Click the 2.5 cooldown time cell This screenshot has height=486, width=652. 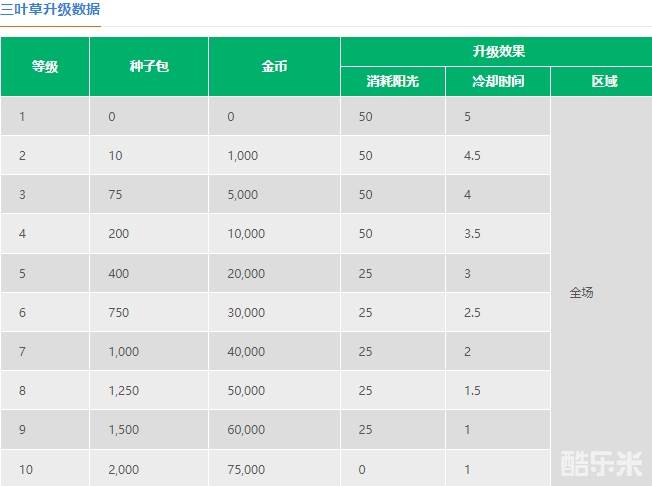[473, 313]
